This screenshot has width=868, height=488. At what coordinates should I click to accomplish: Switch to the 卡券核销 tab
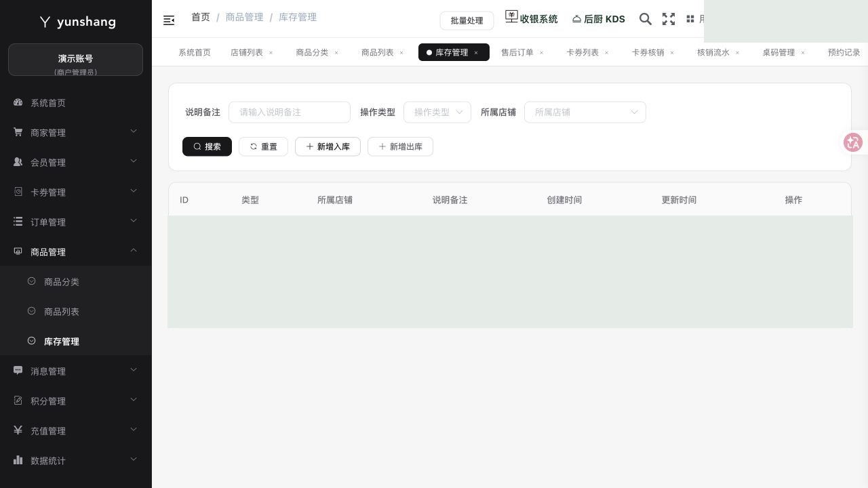click(x=648, y=52)
